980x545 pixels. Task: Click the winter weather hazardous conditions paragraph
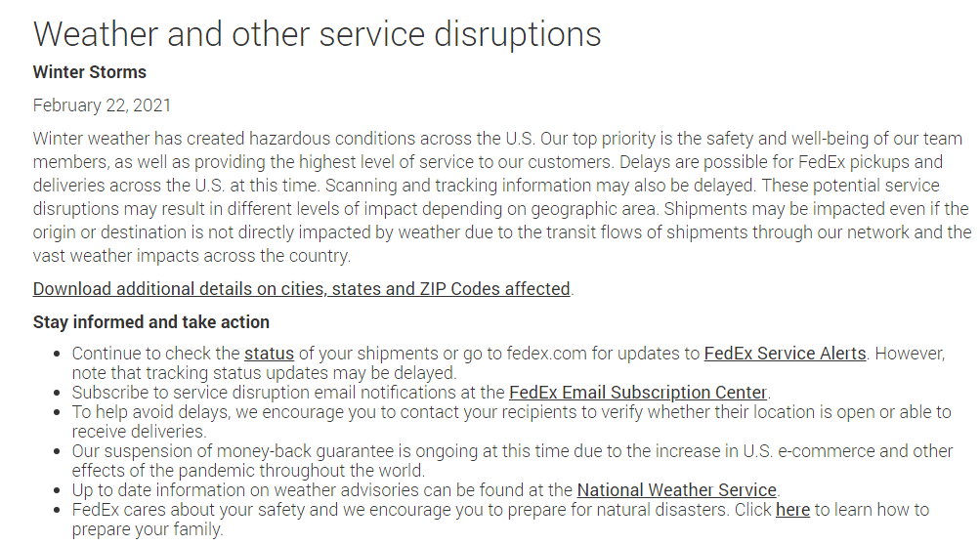click(x=502, y=197)
